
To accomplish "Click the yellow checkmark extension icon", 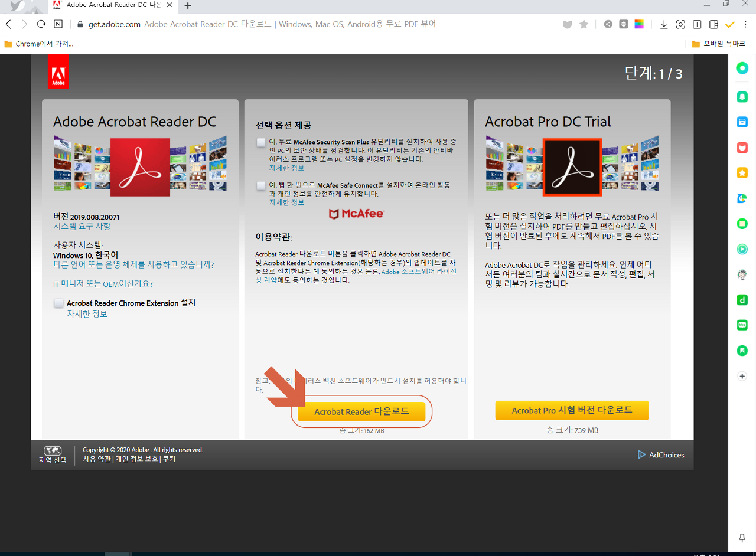I will pos(730,24).
